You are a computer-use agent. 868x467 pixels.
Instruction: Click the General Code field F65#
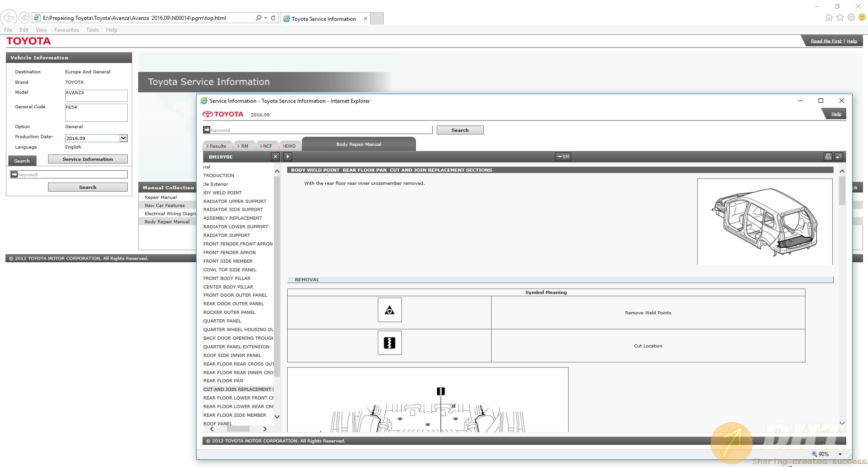coord(96,112)
